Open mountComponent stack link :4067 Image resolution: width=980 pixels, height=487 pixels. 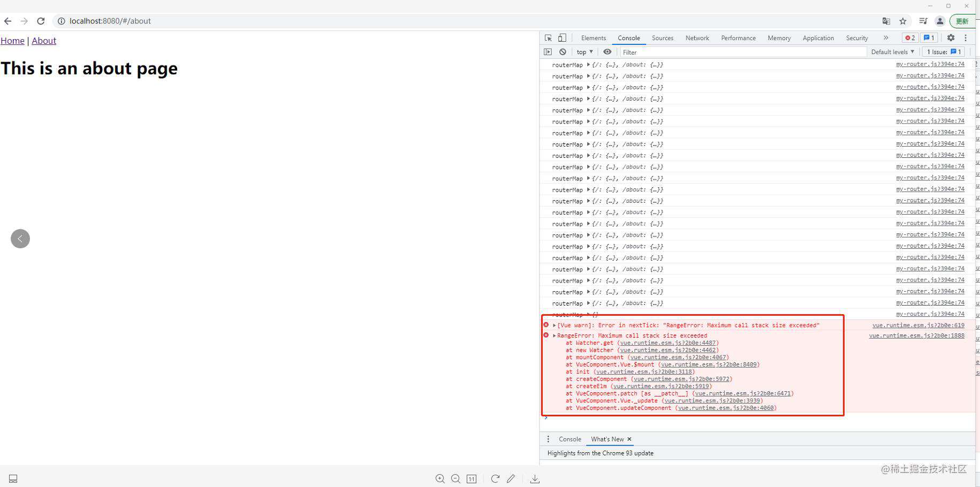[678, 357]
